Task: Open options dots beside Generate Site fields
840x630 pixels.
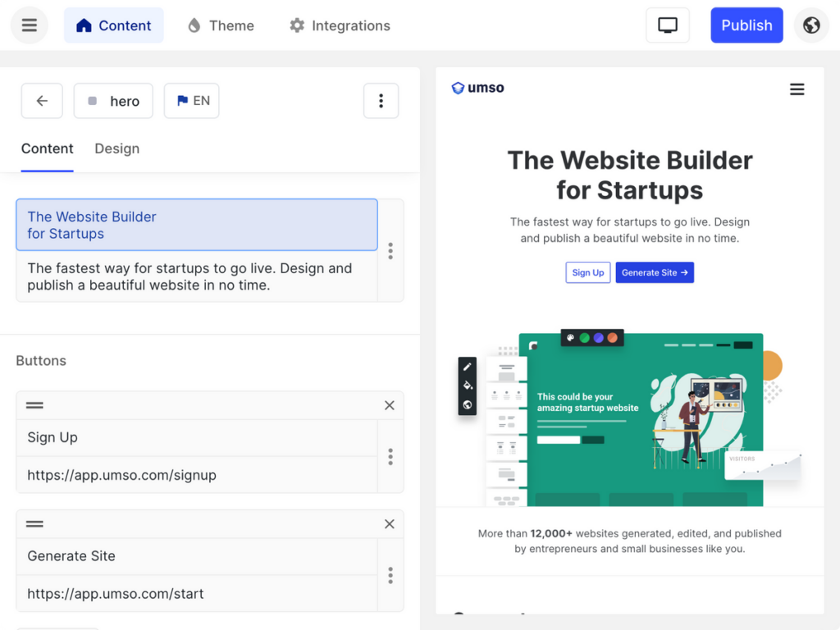Action: (390, 575)
